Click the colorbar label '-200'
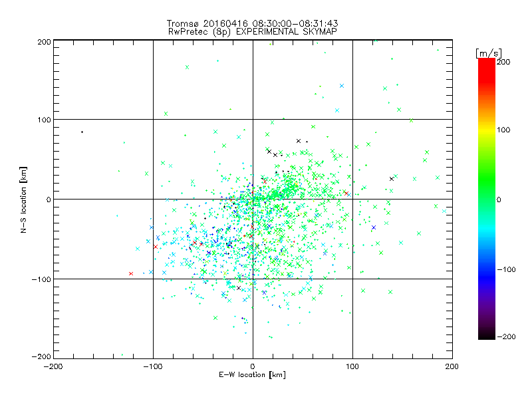The width and height of the screenshot is (532, 399). (x=506, y=336)
